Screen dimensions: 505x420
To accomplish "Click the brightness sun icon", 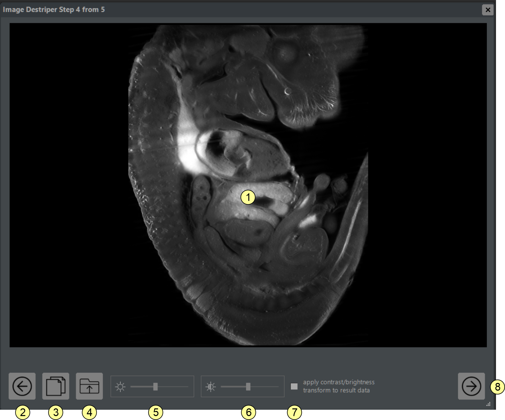I will click(x=120, y=387).
